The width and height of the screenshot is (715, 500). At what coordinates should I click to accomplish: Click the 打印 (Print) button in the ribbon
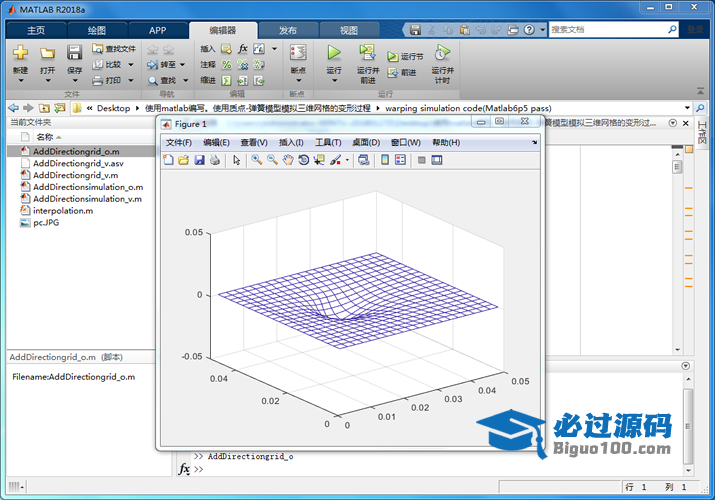pyautogui.click(x=107, y=80)
